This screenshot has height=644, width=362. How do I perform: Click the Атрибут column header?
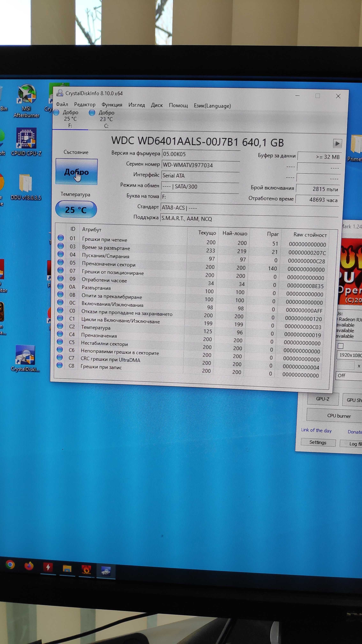click(x=91, y=229)
